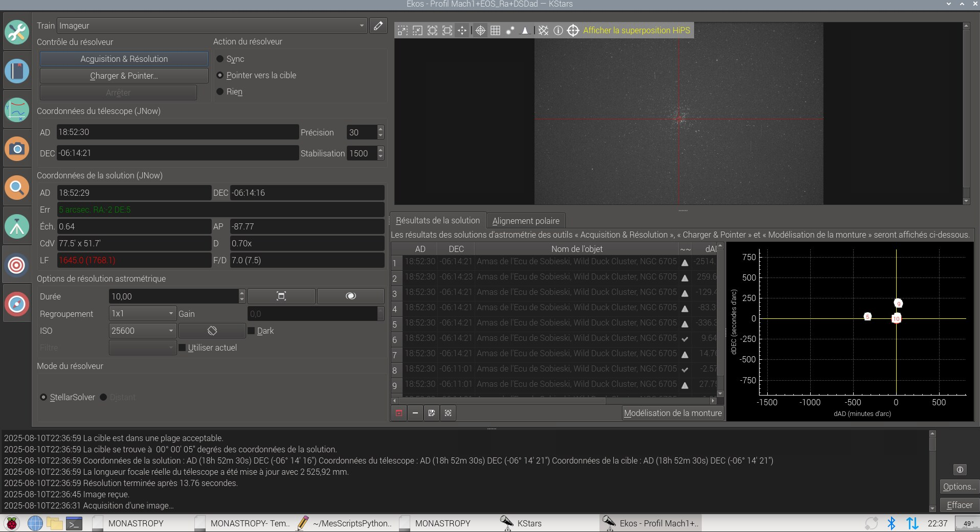Toggle equatorial grid lines icon
Screen dimensions: 980x532
pyautogui.click(x=543, y=31)
